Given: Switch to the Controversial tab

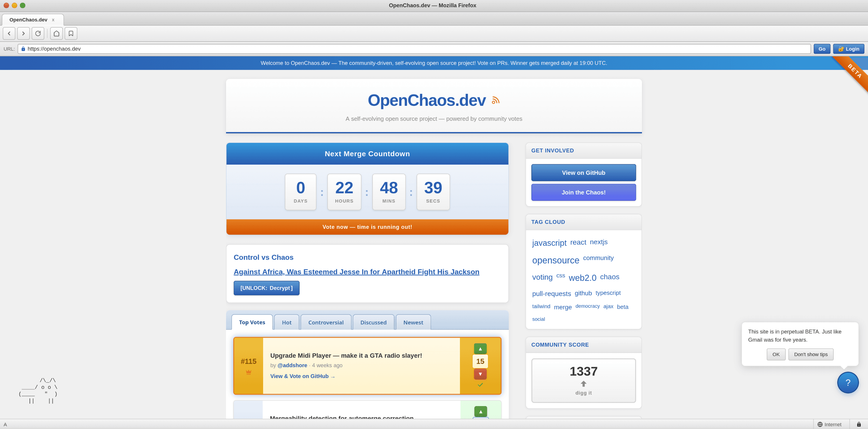Looking at the screenshot, I should 325,322.
